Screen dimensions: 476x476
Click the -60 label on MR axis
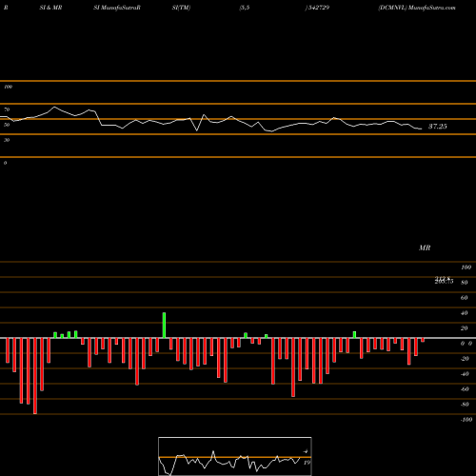point(465,389)
